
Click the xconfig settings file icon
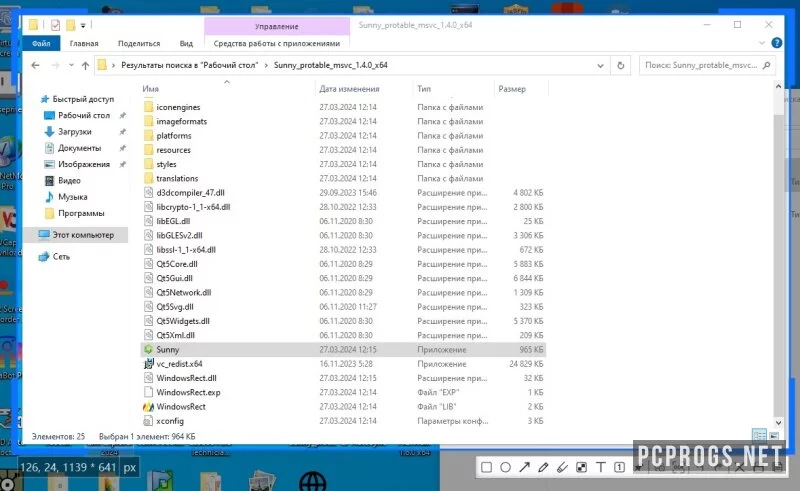[148, 421]
